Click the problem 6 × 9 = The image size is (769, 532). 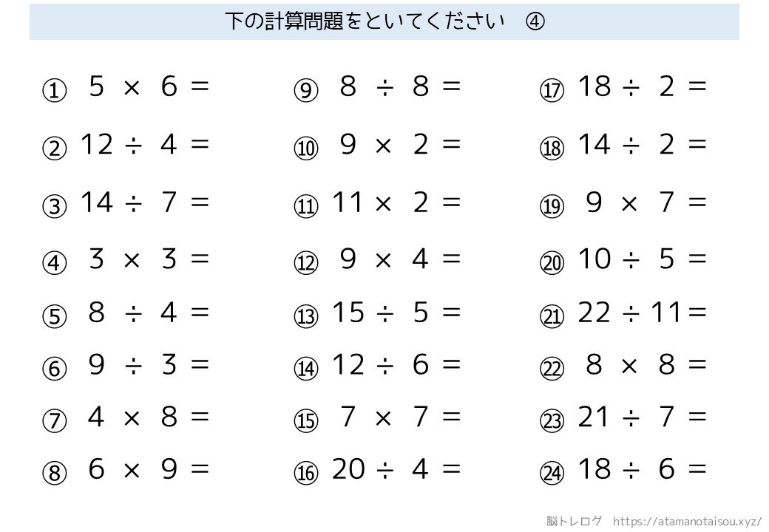pyautogui.click(x=149, y=468)
